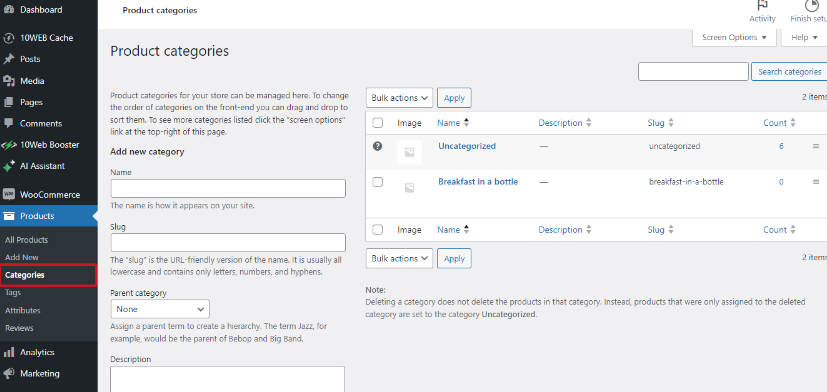Image resolution: width=827 pixels, height=392 pixels.
Task: Click the Uncategorized placeholder image thumbnail
Action: (x=409, y=152)
